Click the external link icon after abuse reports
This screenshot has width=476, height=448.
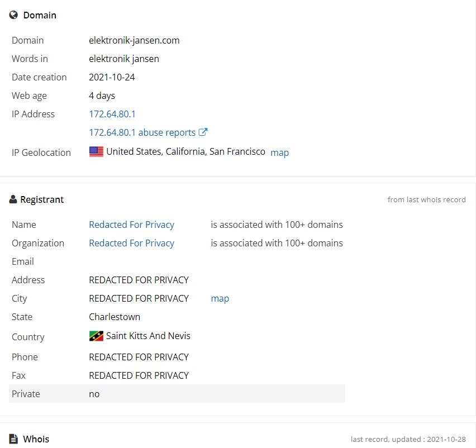pyautogui.click(x=203, y=132)
